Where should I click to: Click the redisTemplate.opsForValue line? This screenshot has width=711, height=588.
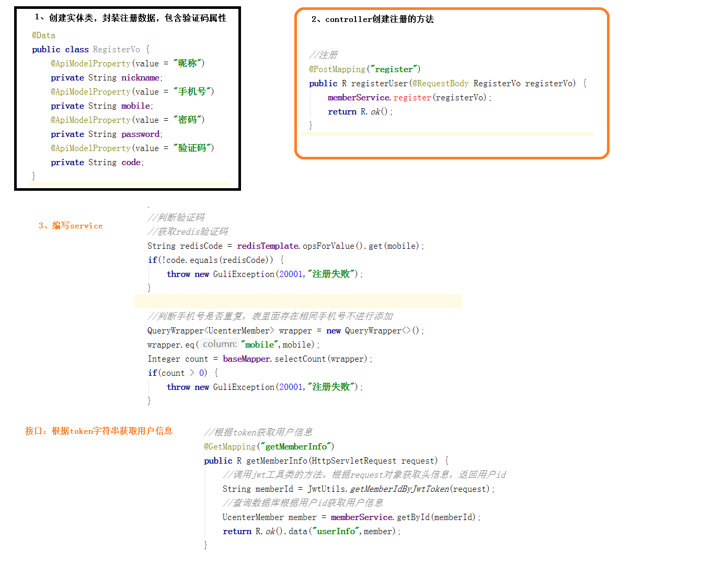pyautogui.click(x=286, y=246)
